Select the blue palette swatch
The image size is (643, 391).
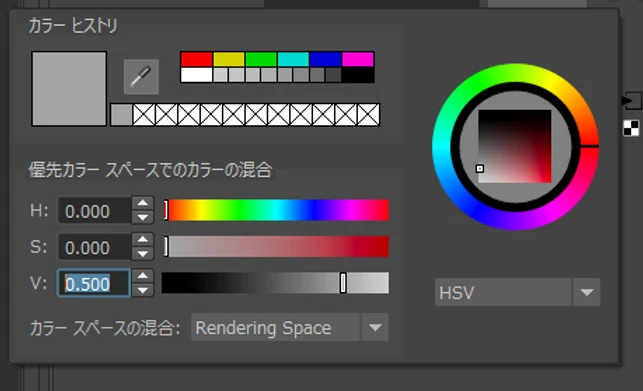(x=326, y=59)
